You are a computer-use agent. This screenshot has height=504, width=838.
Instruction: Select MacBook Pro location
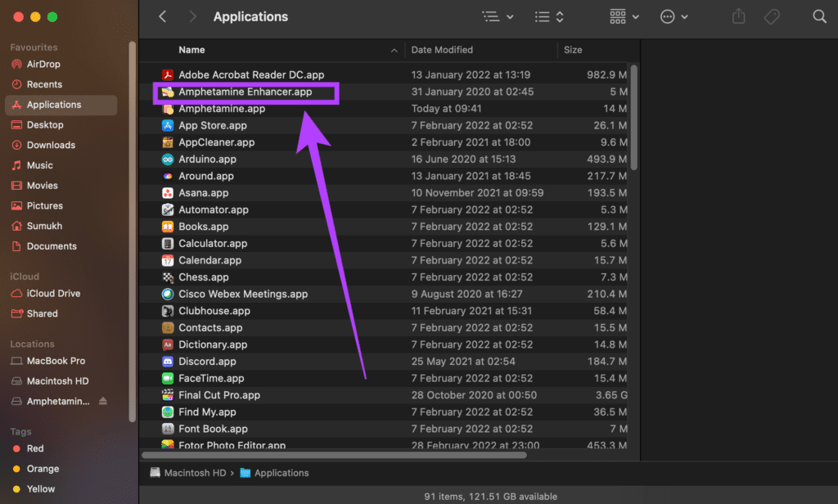pyautogui.click(x=61, y=361)
